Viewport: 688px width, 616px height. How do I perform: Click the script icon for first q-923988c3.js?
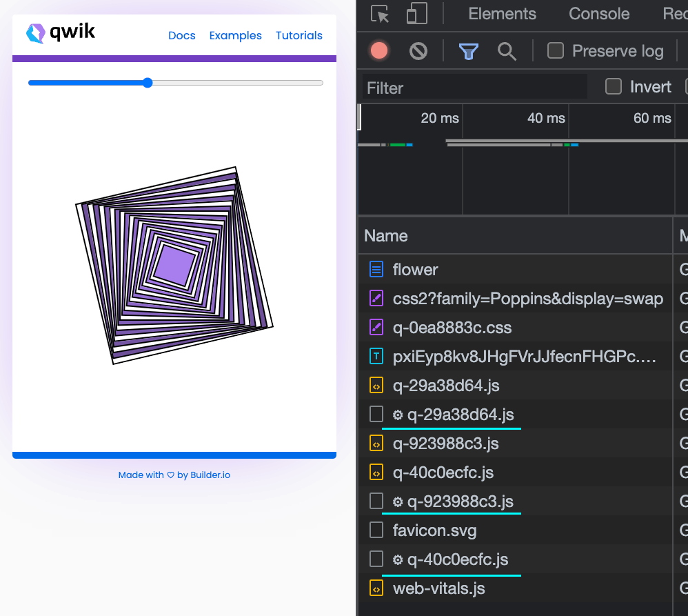click(x=376, y=443)
